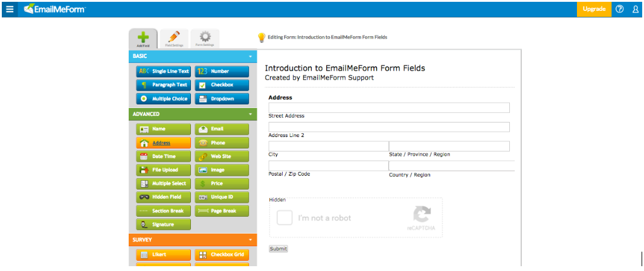Open the Country / Region field
Screen dimensions: 644x271
[x=452, y=165]
